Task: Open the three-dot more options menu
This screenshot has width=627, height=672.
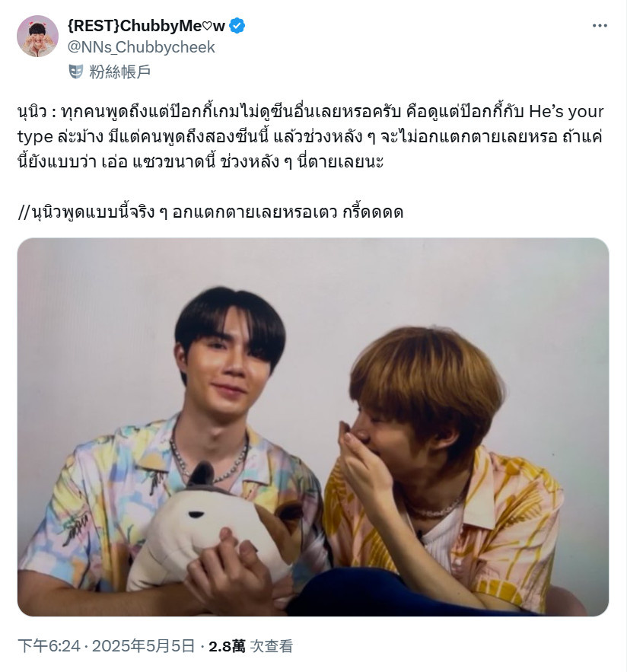Action: tap(600, 26)
